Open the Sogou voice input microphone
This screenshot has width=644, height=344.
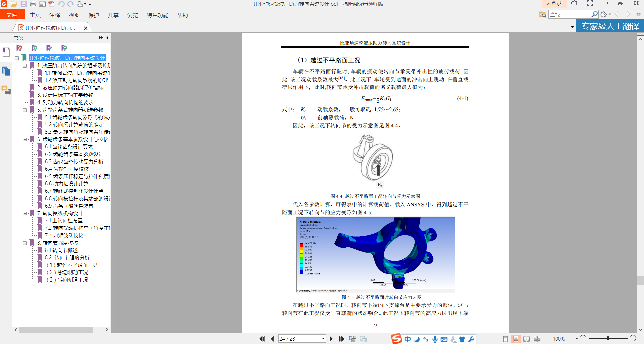(x=435, y=339)
